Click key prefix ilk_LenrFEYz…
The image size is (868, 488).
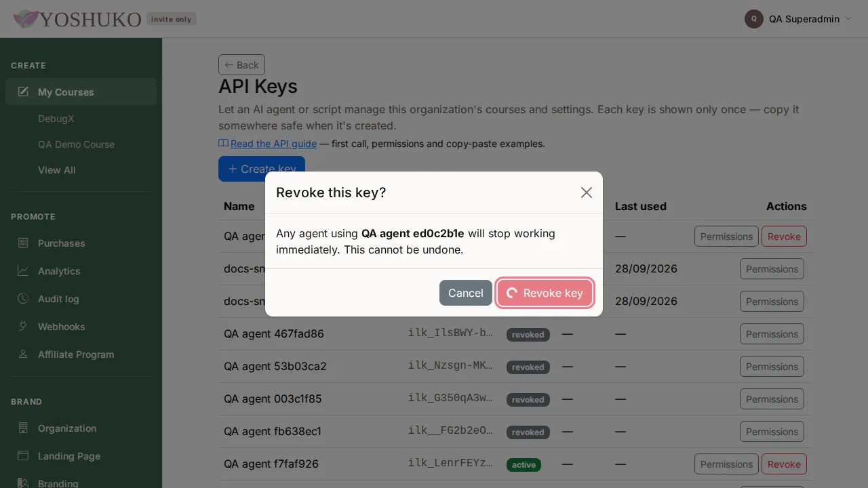451,463
